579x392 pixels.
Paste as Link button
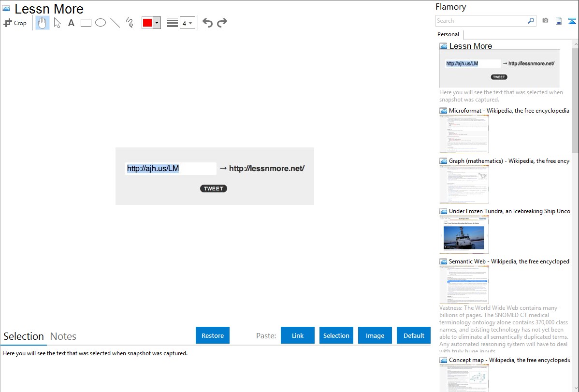click(298, 335)
